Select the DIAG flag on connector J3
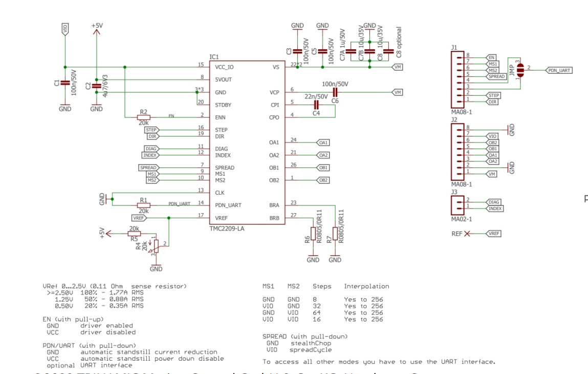Viewport: 588px width, 374px height. 493,202
